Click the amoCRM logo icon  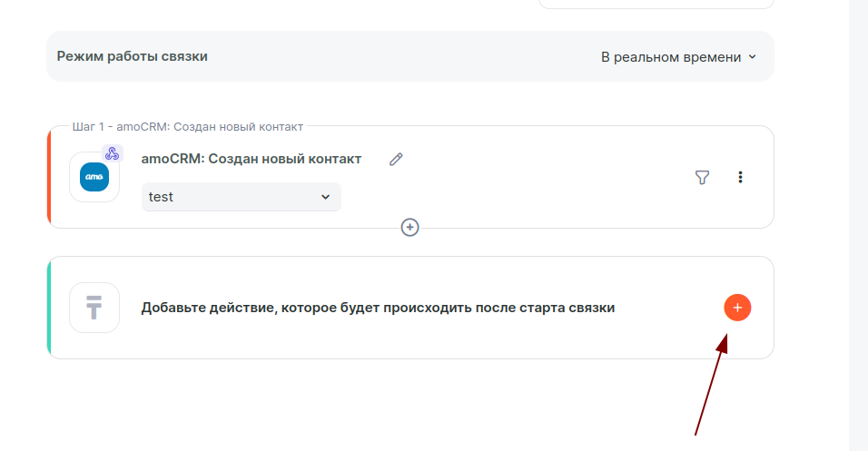point(94,177)
